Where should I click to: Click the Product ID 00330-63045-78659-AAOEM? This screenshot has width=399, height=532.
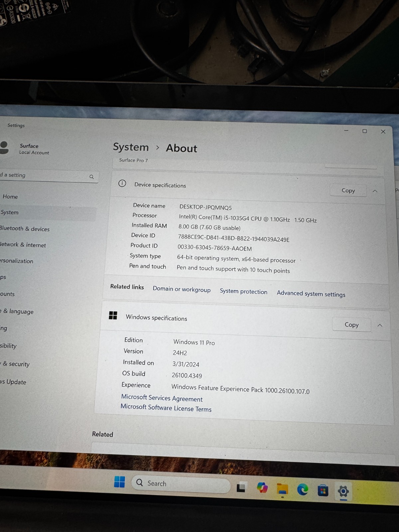point(214,248)
